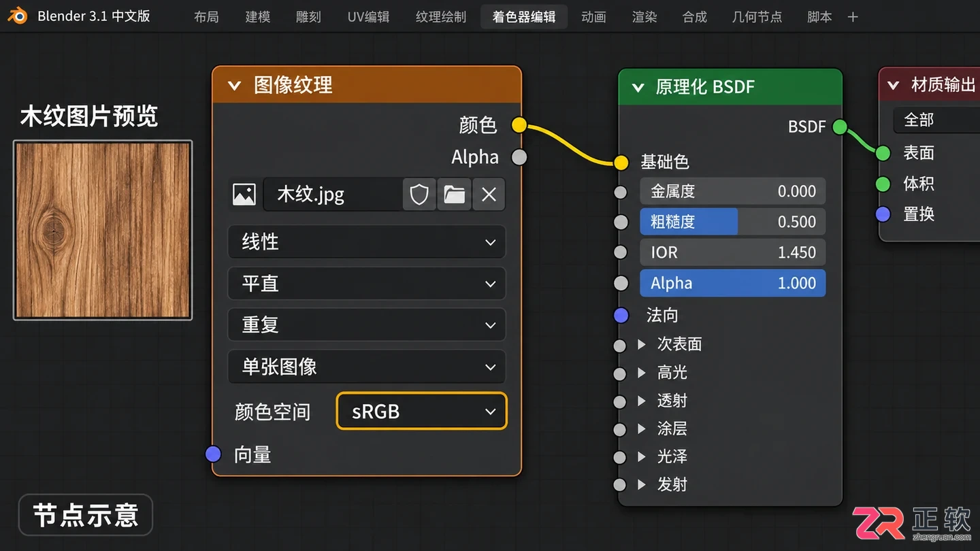Image resolution: width=980 pixels, height=551 pixels.
Task: Click the 金属度 input socket
Action: pyautogui.click(x=620, y=192)
